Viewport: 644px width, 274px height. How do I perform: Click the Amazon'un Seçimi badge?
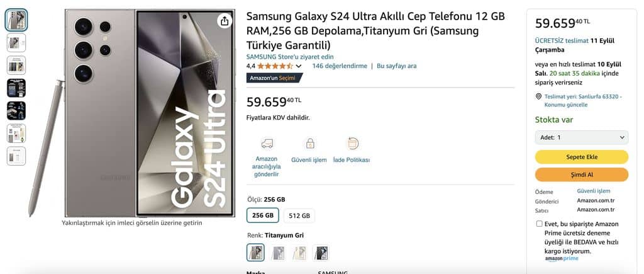274,77
